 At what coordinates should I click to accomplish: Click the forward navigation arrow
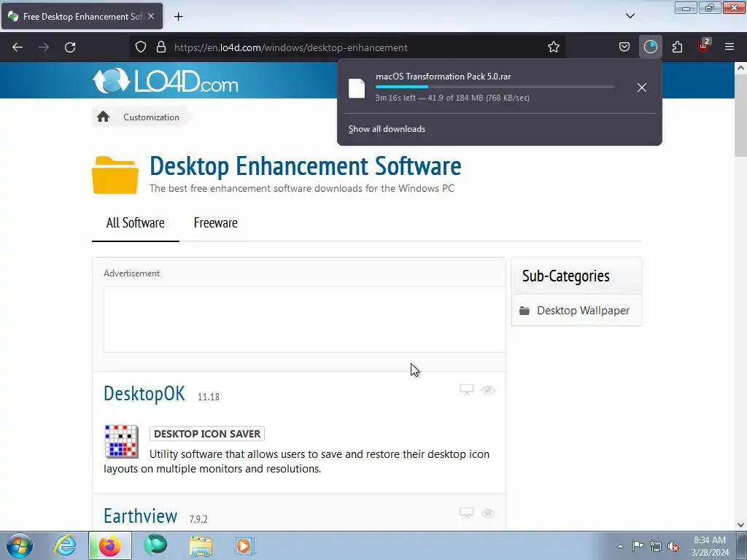point(44,47)
